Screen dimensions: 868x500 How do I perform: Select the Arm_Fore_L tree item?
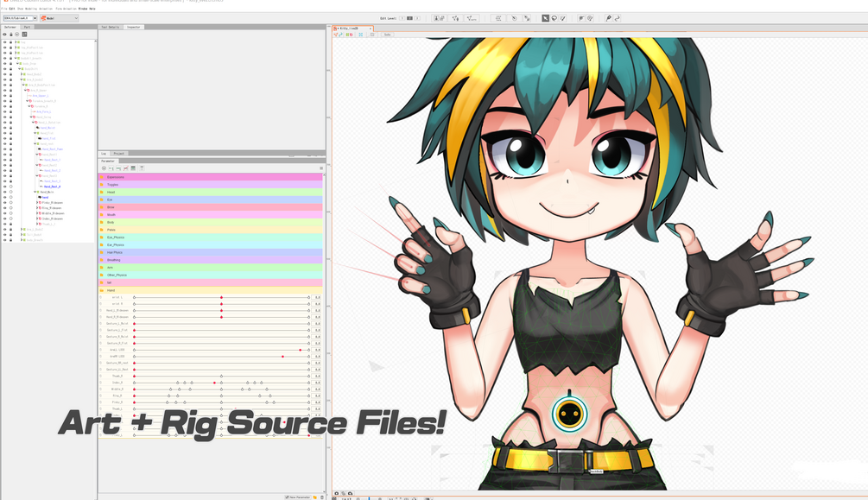(44, 112)
